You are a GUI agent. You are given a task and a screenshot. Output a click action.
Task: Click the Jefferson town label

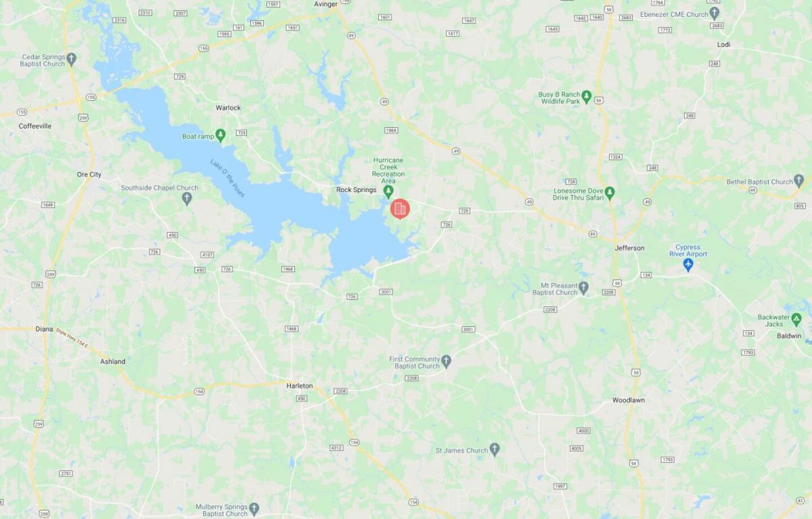(x=629, y=248)
